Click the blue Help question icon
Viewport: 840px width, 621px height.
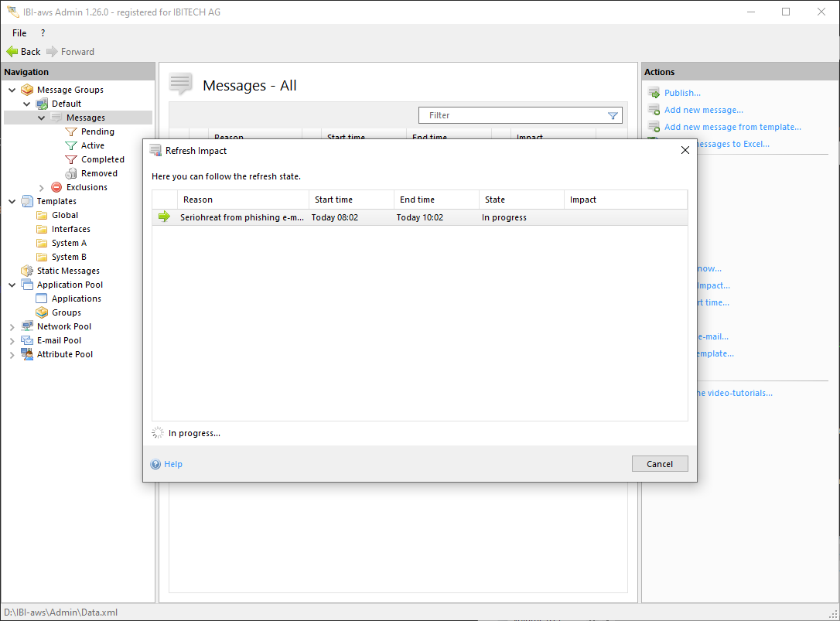(155, 464)
